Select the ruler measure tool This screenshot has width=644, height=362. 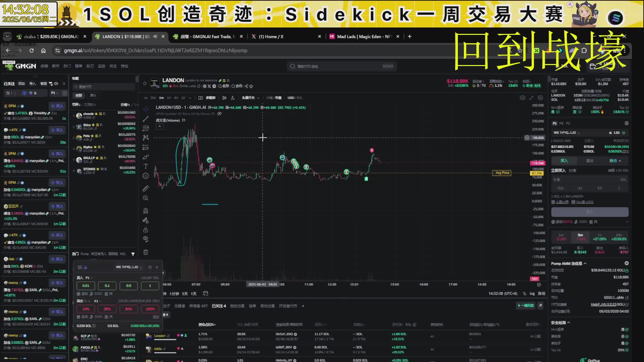[x=146, y=188]
